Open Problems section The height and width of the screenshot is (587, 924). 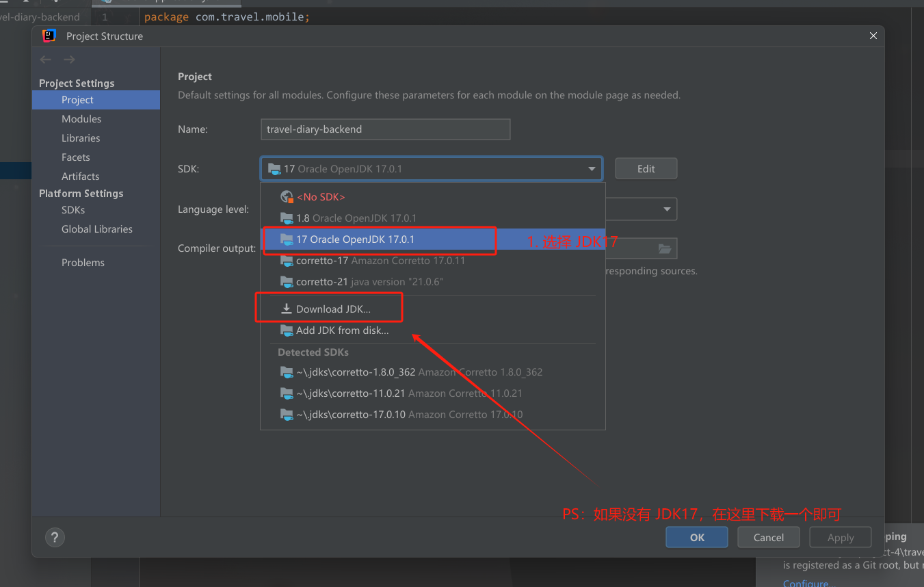click(x=96, y=263)
